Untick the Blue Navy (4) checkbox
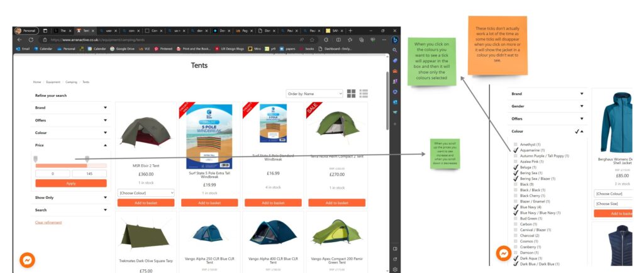 (516, 208)
